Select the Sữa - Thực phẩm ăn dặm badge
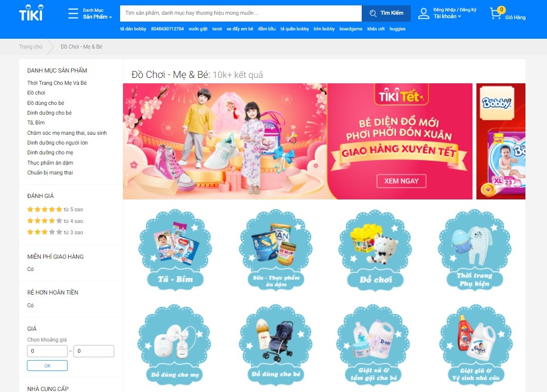 coord(275,249)
